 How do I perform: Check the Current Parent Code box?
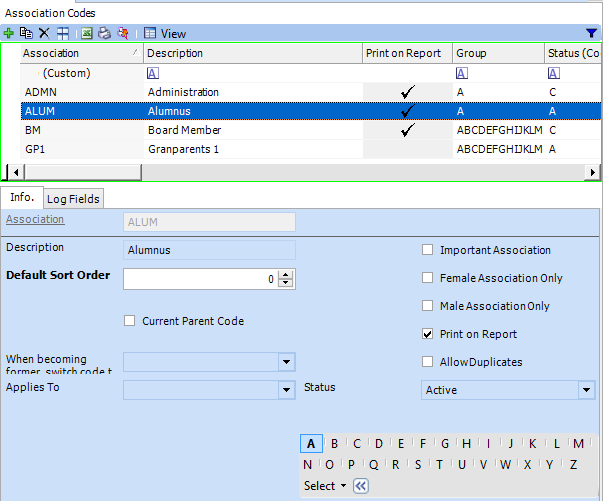click(130, 321)
